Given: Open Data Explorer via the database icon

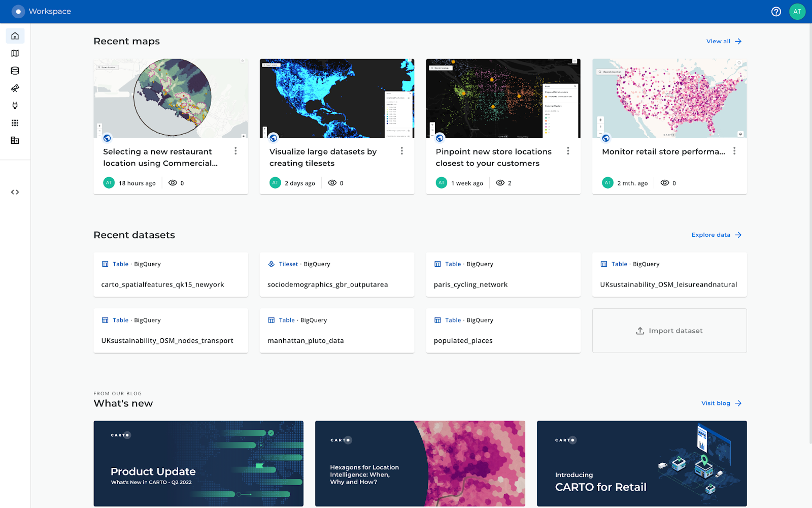Looking at the screenshot, I should click(15, 71).
